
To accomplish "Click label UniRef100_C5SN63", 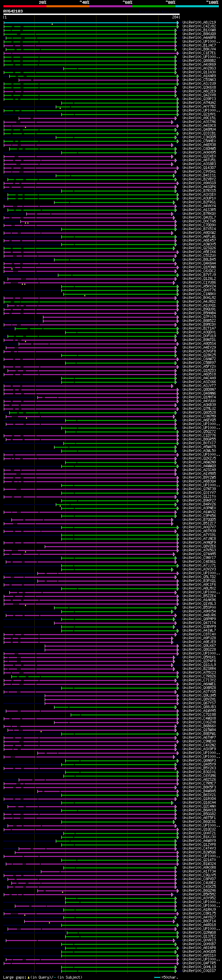I will (x=199, y=80).
